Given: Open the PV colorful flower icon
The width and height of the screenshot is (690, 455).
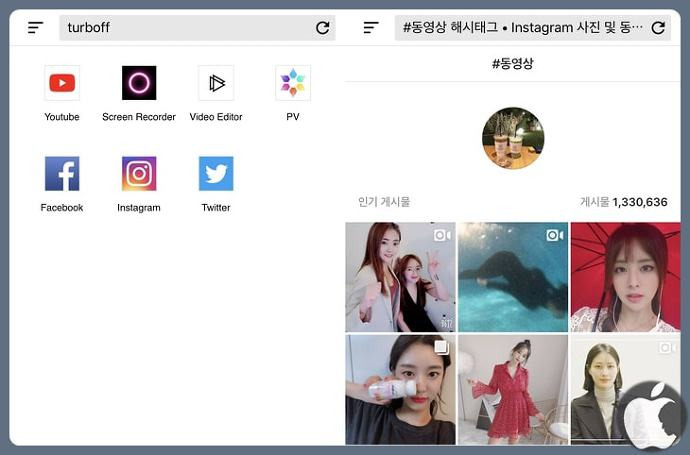Looking at the screenshot, I should tap(293, 83).
